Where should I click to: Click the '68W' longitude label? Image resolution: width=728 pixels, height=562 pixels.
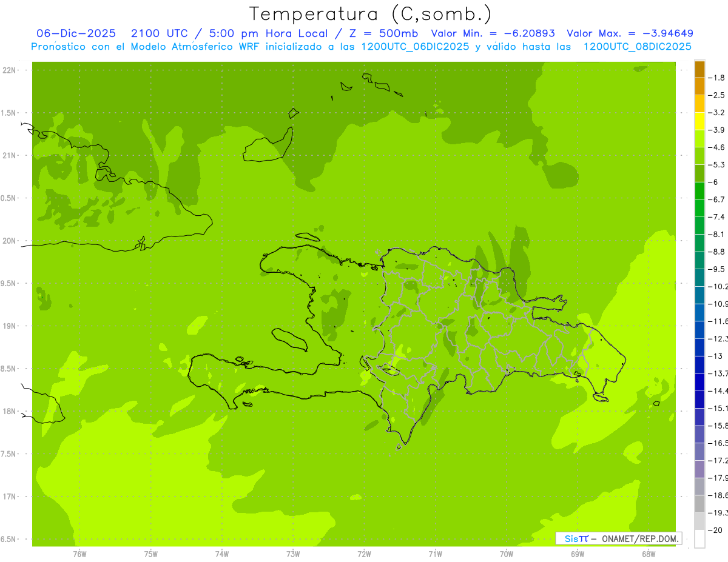tap(649, 554)
